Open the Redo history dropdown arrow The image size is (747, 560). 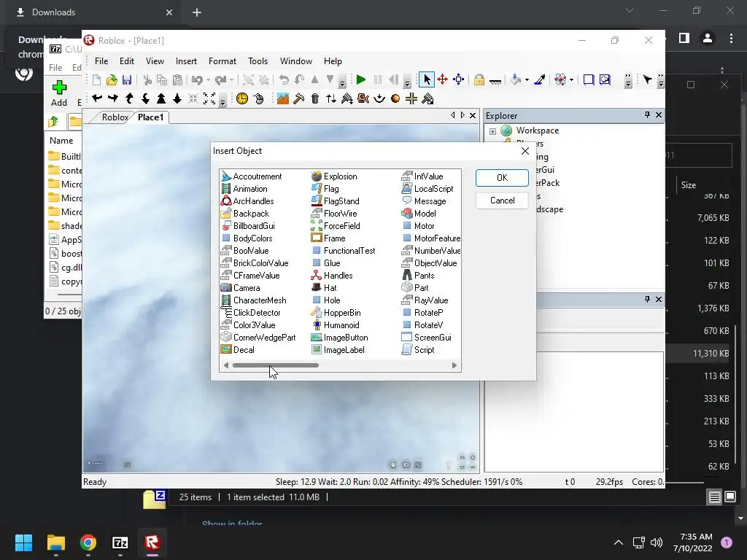point(231,80)
